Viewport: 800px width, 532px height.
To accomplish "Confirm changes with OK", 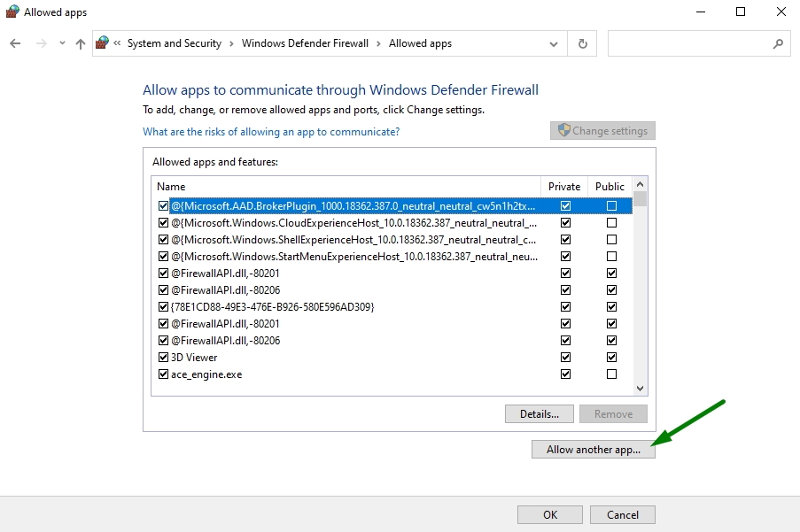I will (x=550, y=514).
